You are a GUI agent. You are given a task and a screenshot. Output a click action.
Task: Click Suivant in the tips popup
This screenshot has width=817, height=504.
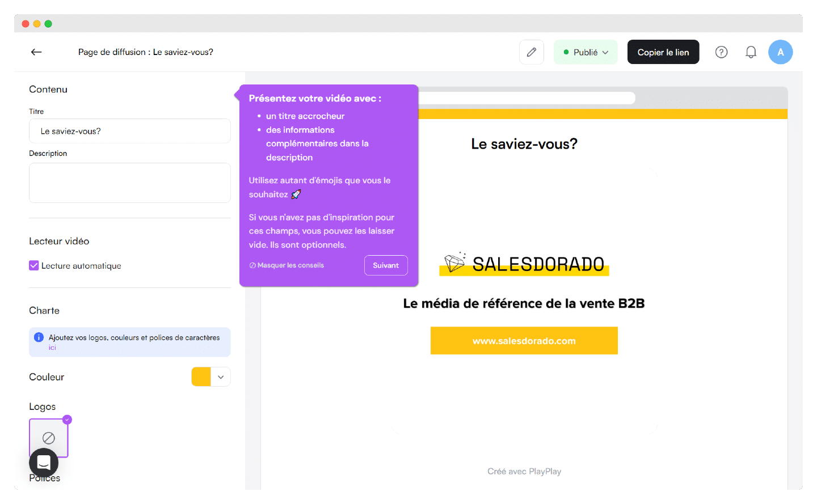pos(386,265)
